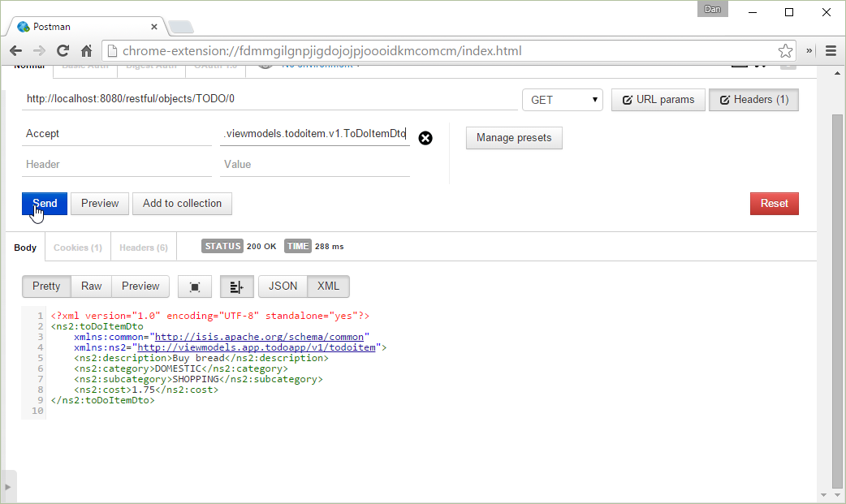Open the Cookies (1) tab
This screenshot has width=846, height=504.
[x=78, y=248]
